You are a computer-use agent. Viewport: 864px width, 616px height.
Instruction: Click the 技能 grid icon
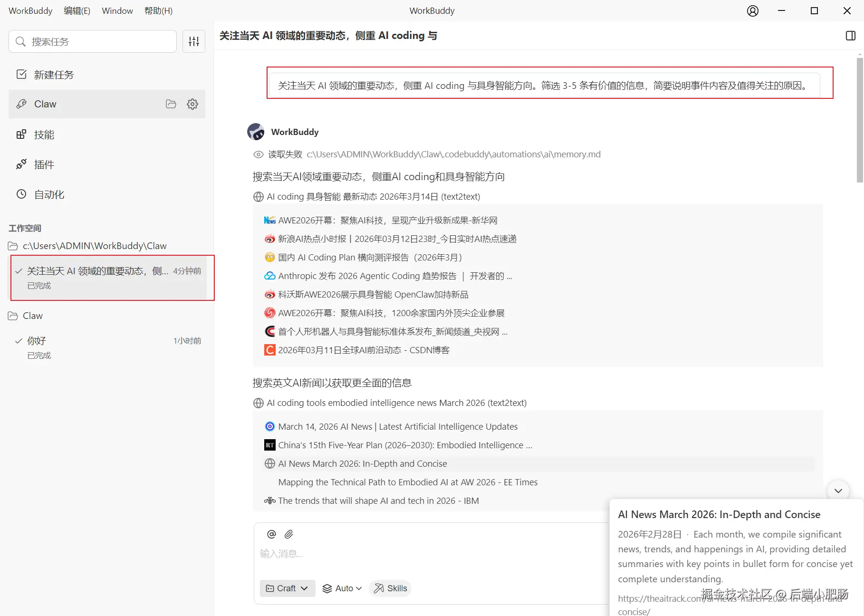pyautogui.click(x=21, y=135)
